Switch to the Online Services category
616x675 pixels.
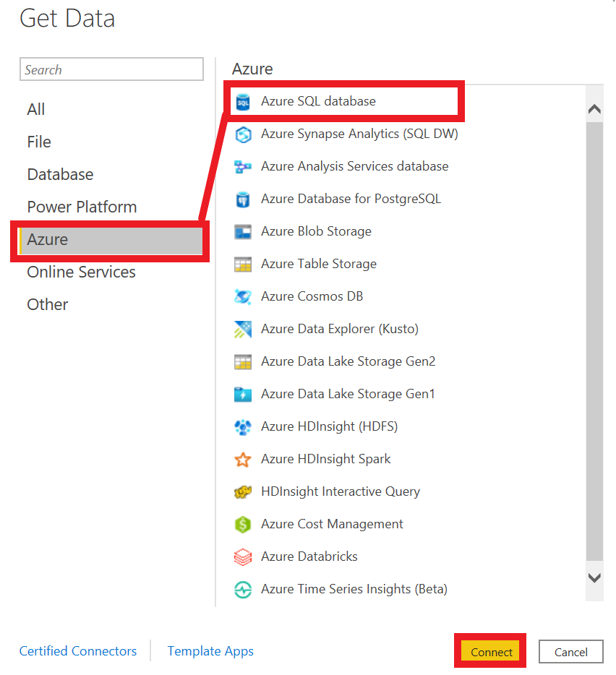tap(81, 272)
